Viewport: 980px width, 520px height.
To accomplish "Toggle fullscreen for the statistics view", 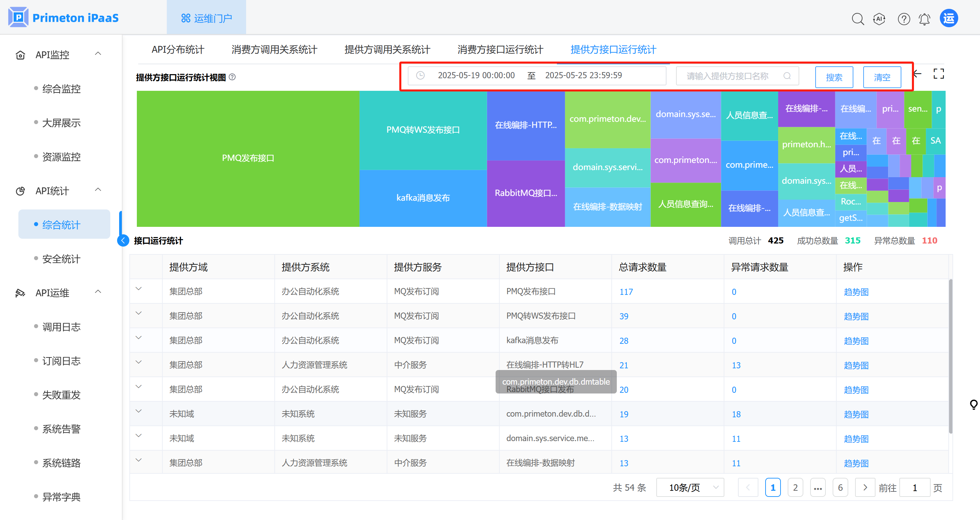I will coord(938,74).
